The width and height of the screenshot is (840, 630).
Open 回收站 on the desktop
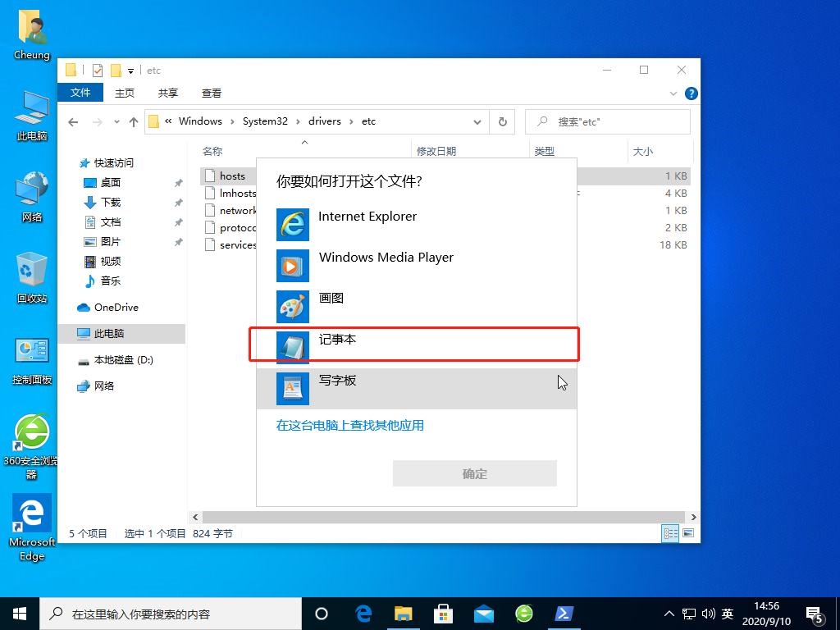31,275
